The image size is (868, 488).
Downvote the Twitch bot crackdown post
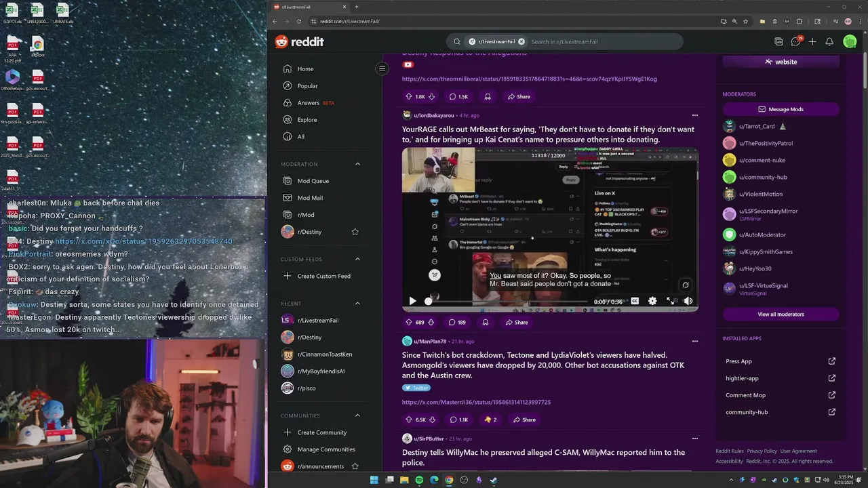pos(432,420)
